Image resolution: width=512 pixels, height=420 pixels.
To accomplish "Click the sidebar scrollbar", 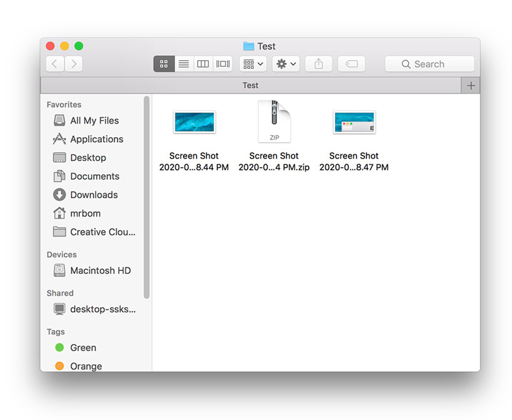I will click(x=147, y=197).
